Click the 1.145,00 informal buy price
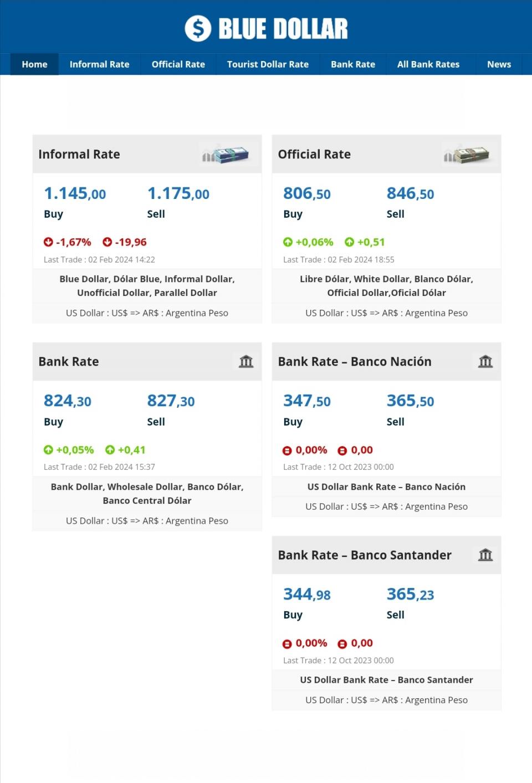 (x=75, y=193)
